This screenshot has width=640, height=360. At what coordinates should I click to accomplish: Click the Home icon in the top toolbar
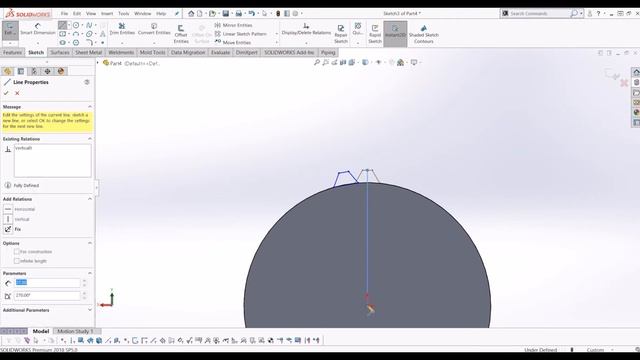(191, 13)
